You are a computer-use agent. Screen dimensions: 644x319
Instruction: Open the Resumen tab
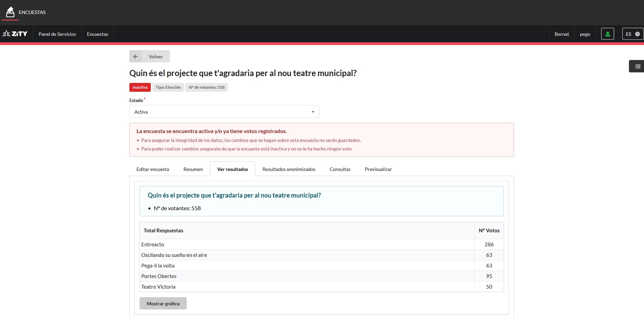pos(193,169)
